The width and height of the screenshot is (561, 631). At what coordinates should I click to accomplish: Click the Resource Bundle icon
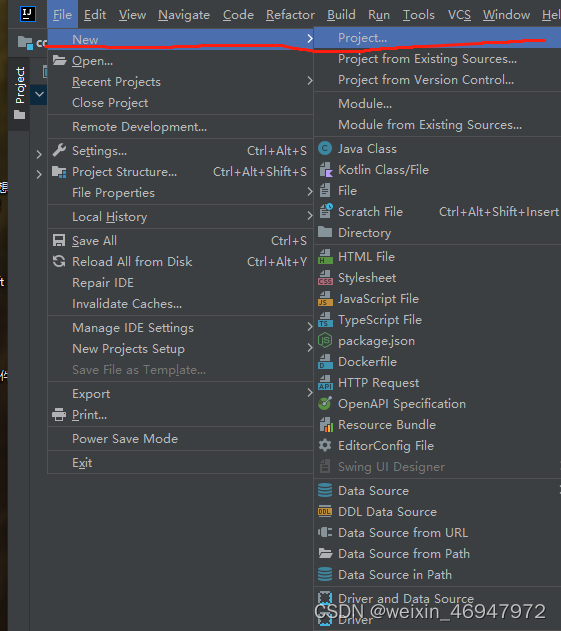point(325,425)
